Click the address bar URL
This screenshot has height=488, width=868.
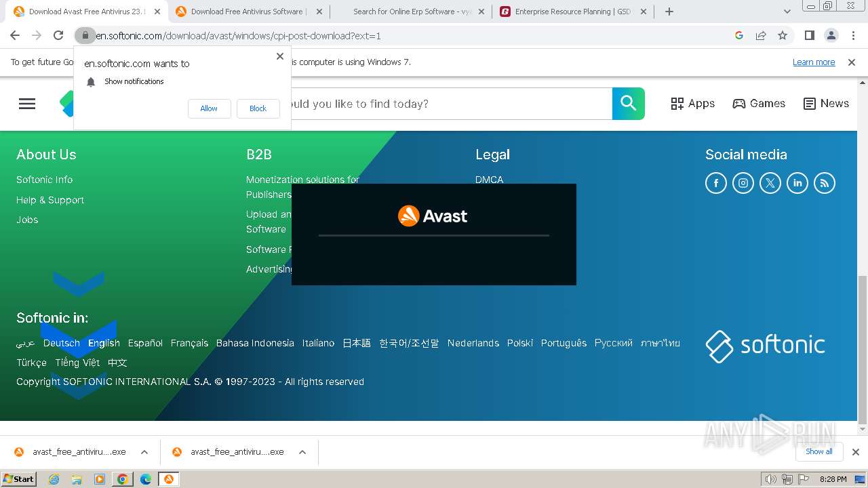click(x=238, y=36)
